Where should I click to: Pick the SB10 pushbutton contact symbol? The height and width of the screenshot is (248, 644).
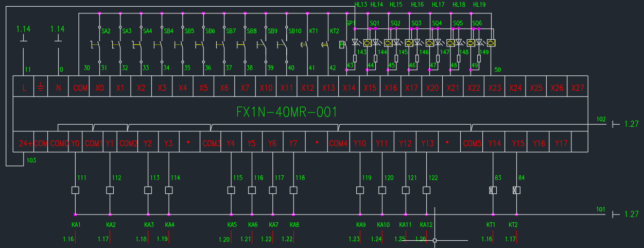pos(285,45)
